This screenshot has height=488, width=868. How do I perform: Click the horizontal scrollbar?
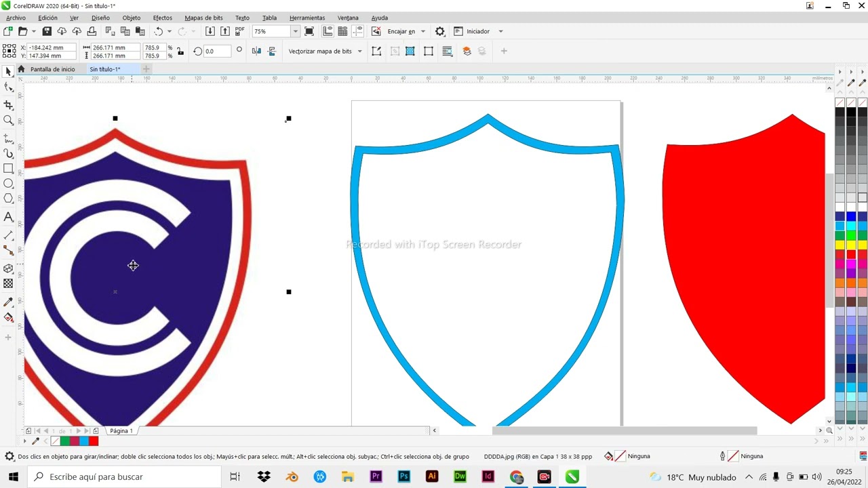coord(624,430)
